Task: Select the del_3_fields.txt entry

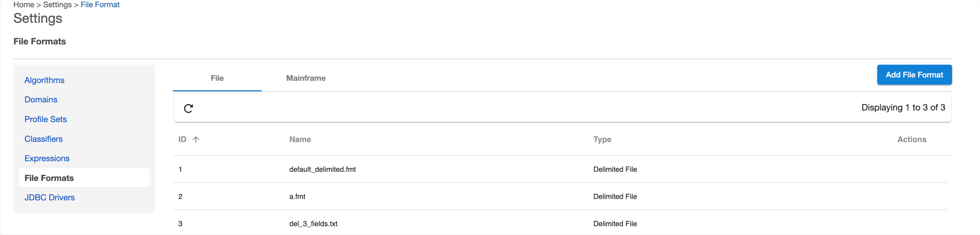Action: click(313, 224)
